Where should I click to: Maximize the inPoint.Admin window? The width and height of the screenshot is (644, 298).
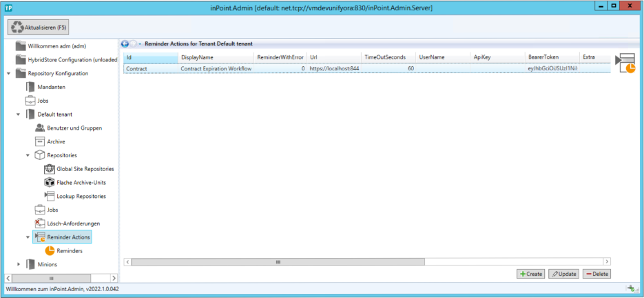pyautogui.click(x=614, y=6)
